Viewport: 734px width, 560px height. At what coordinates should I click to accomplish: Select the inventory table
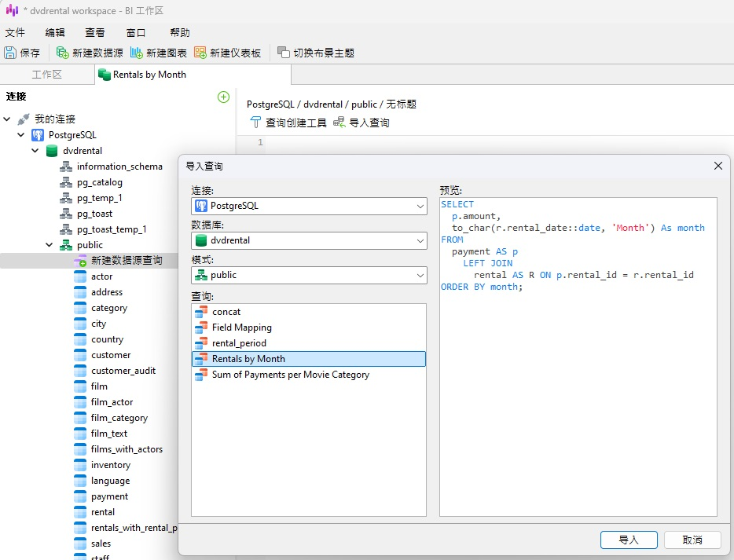click(x=111, y=465)
